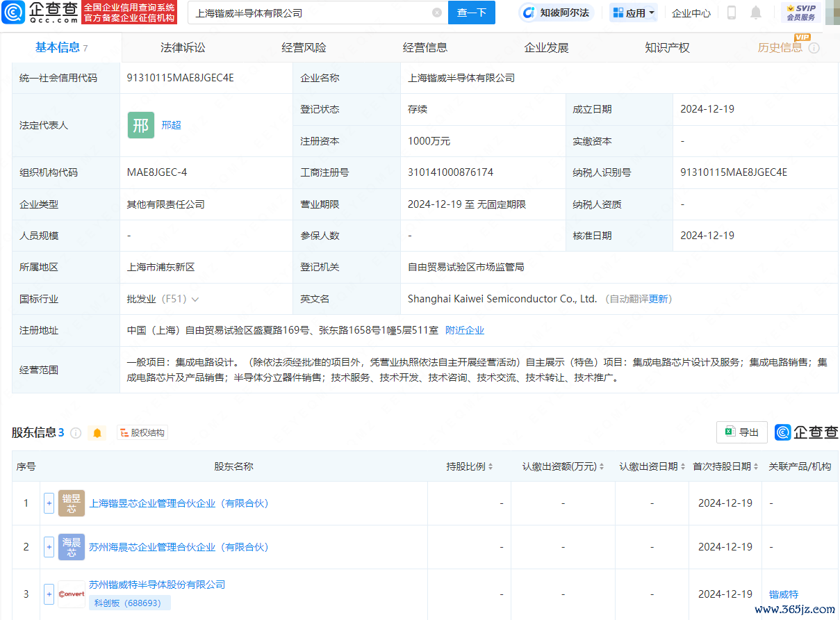The height and width of the screenshot is (620, 840).
Task: Open the 知识产权 tab
Action: click(x=667, y=48)
